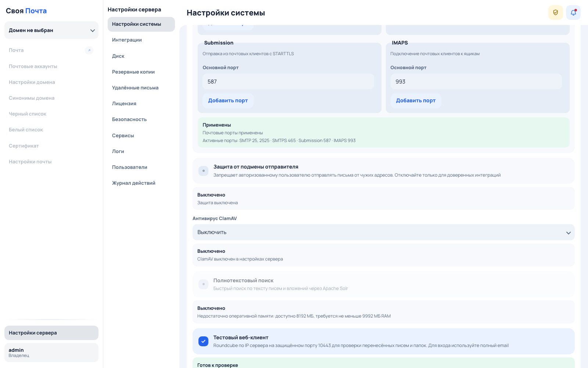Open the external link icon next to Почта

[x=89, y=50]
